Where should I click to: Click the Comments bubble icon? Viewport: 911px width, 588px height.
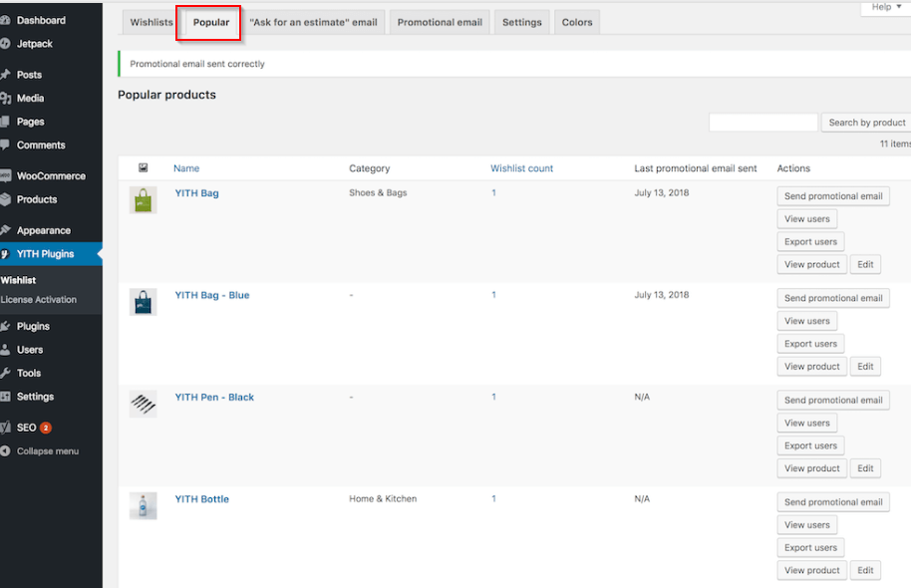coord(5,145)
